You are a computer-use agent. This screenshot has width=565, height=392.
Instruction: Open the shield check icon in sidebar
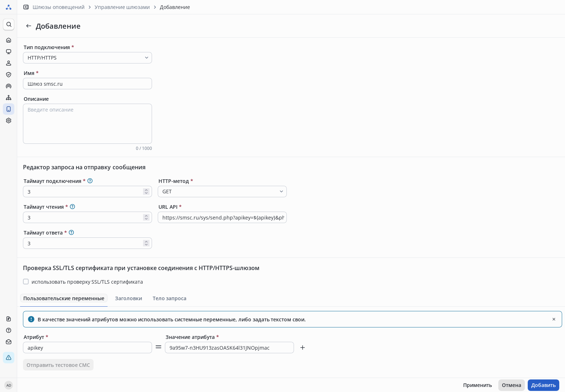[x=9, y=75]
